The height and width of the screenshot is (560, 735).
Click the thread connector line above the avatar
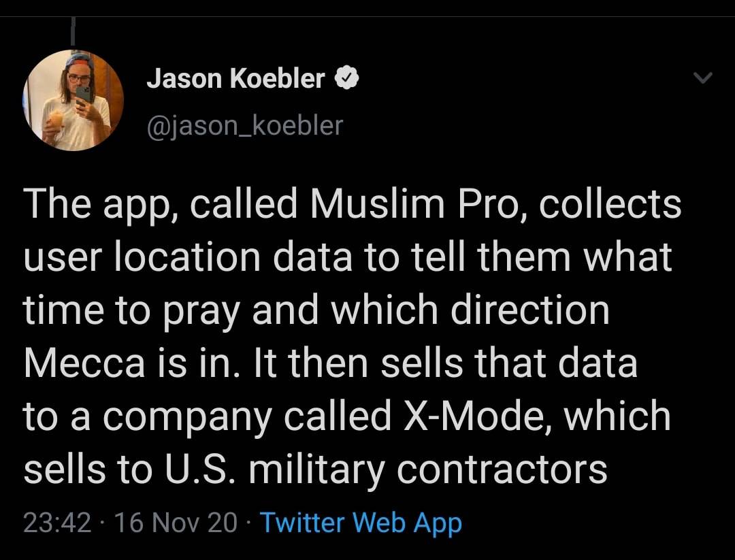click(73, 32)
